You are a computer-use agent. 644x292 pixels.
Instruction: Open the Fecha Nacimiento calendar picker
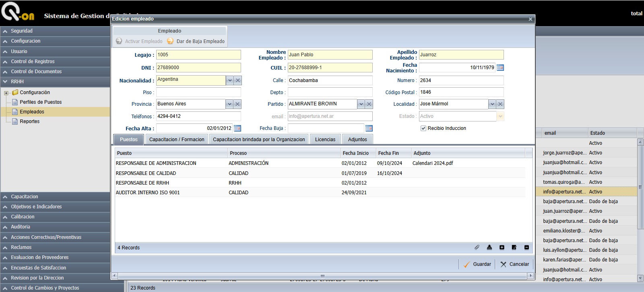pos(500,68)
